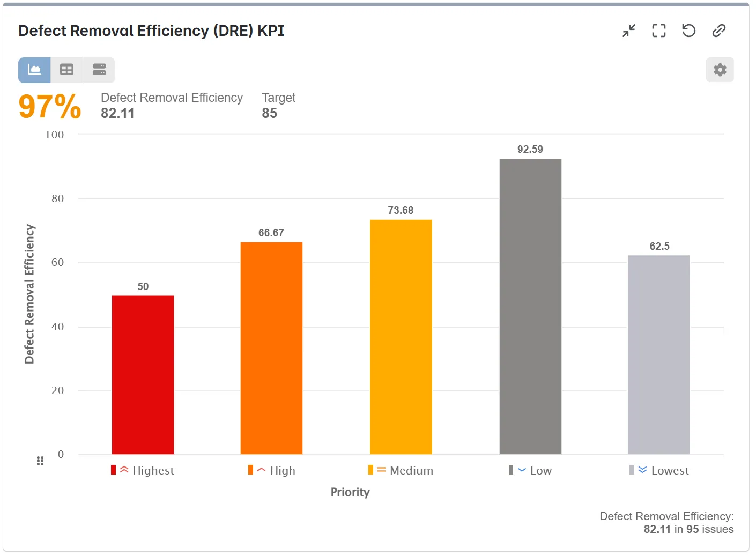Refresh the DRE KPI gadget
Image resolution: width=756 pixels, height=556 pixels.
pyautogui.click(x=689, y=31)
